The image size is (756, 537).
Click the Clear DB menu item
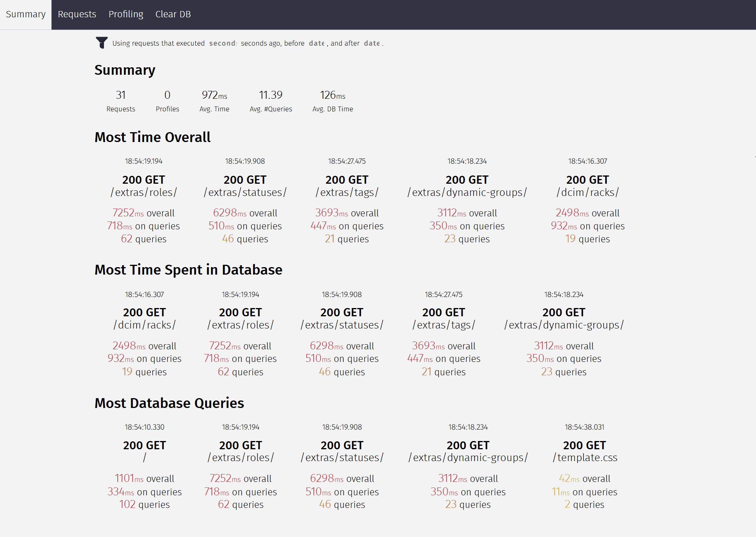(x=173, y=14)
